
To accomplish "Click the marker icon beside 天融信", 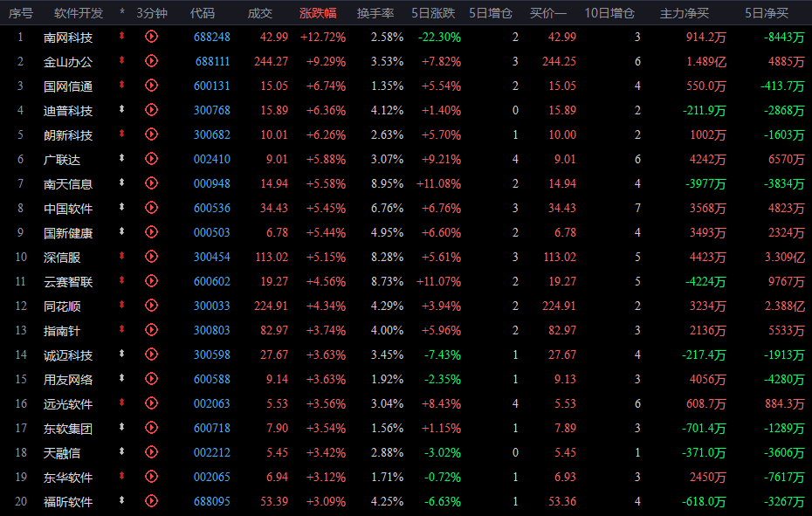I will tap(121, 451).
